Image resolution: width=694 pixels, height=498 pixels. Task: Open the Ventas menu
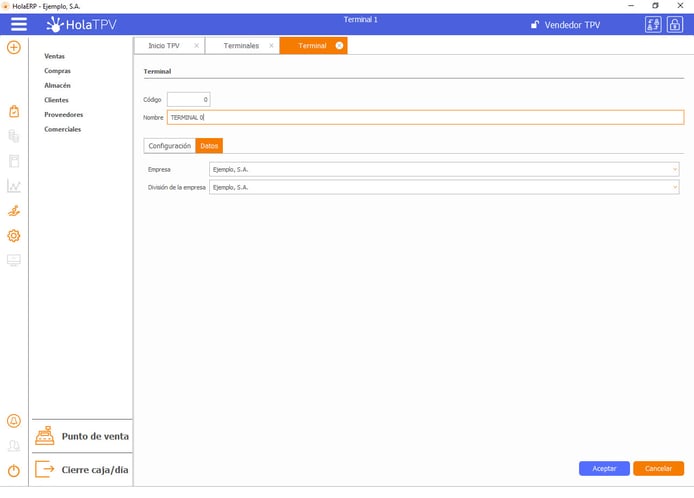54,56
